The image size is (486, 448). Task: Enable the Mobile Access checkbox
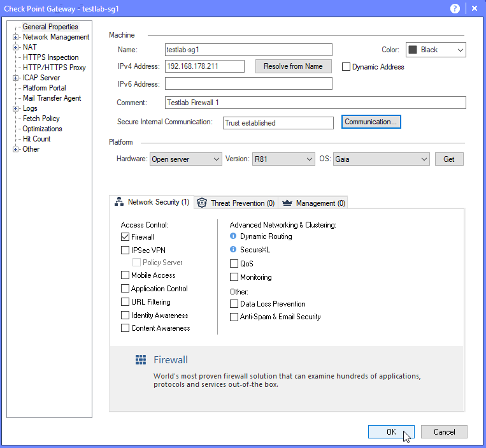(125, 275)
